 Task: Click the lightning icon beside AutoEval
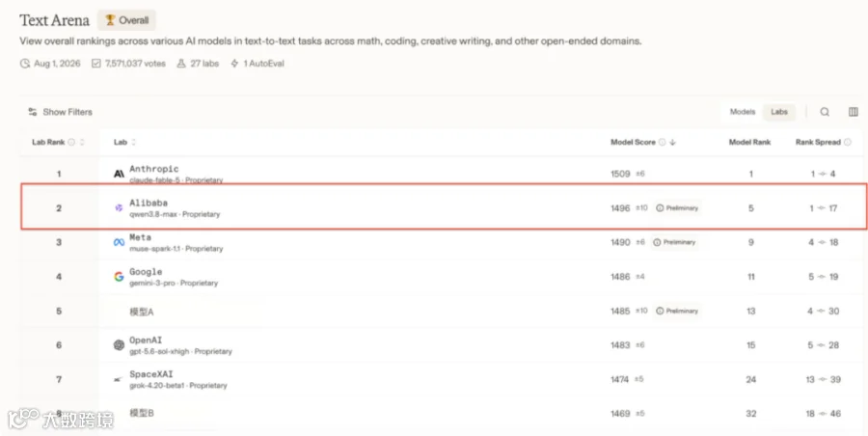(x=234, y=64)
